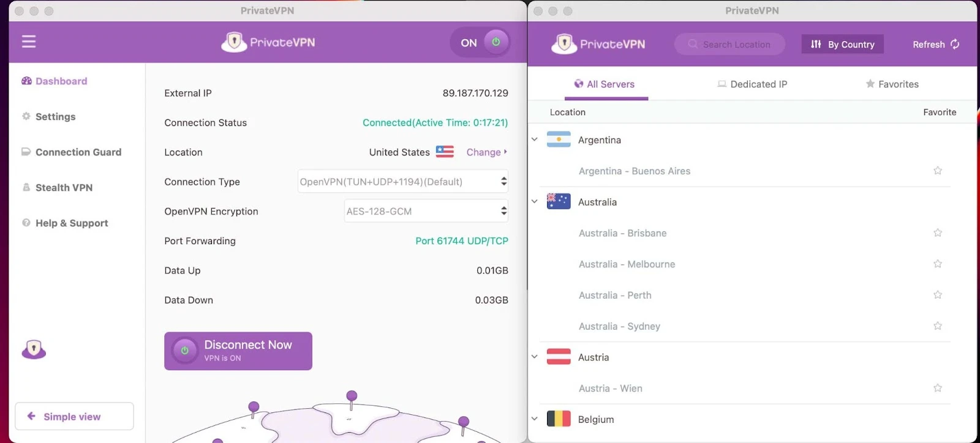The height and width of the screenshot is (443, 980).
Task: Open Help & Support in sidebar
Action: click(65, 223)
